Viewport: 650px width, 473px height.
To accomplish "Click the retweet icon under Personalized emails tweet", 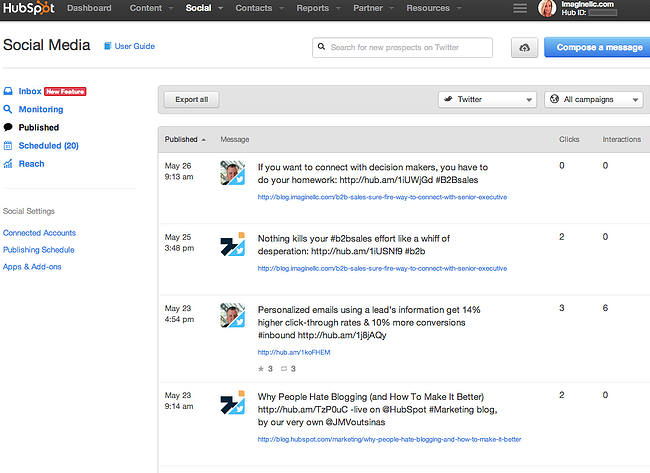I will (x=284, y=369).
